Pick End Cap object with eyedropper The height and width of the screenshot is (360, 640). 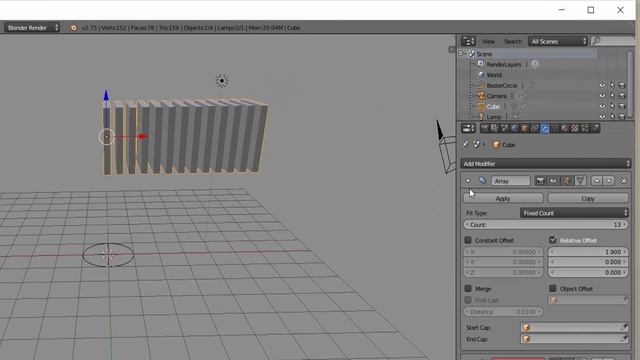pos(624,339)
